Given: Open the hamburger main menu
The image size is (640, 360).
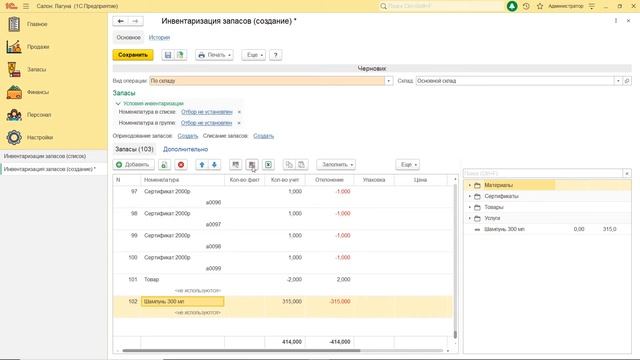Looking at the screenshot, I should click(26, 6).
